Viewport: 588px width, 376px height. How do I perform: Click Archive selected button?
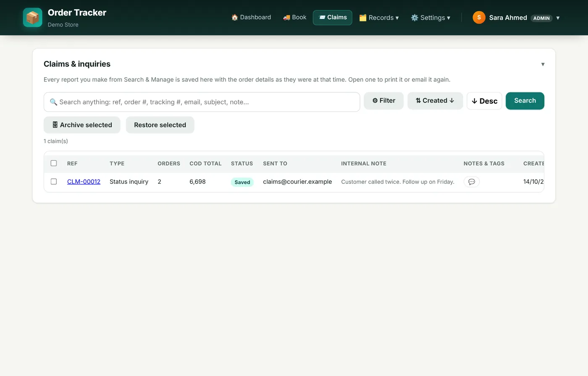82,125
